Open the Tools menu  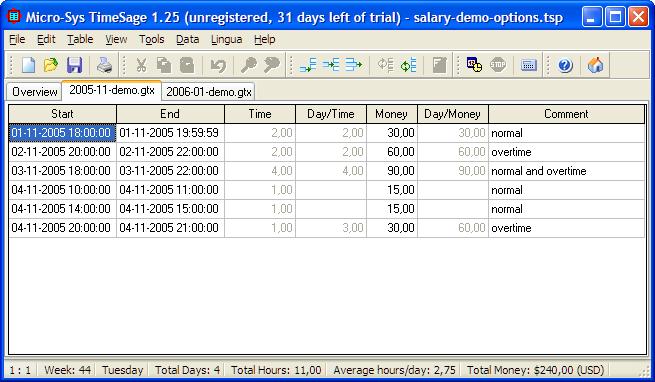point(152,39)
